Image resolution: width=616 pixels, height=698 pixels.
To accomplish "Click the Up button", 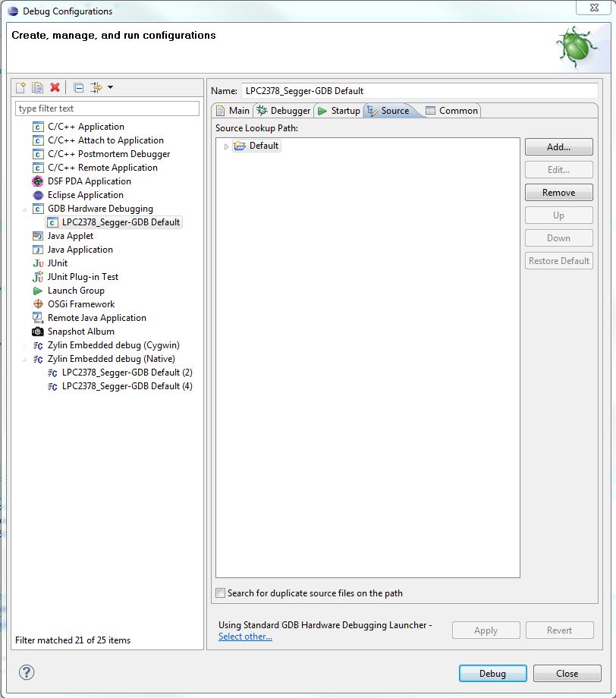I will [558, 215].
